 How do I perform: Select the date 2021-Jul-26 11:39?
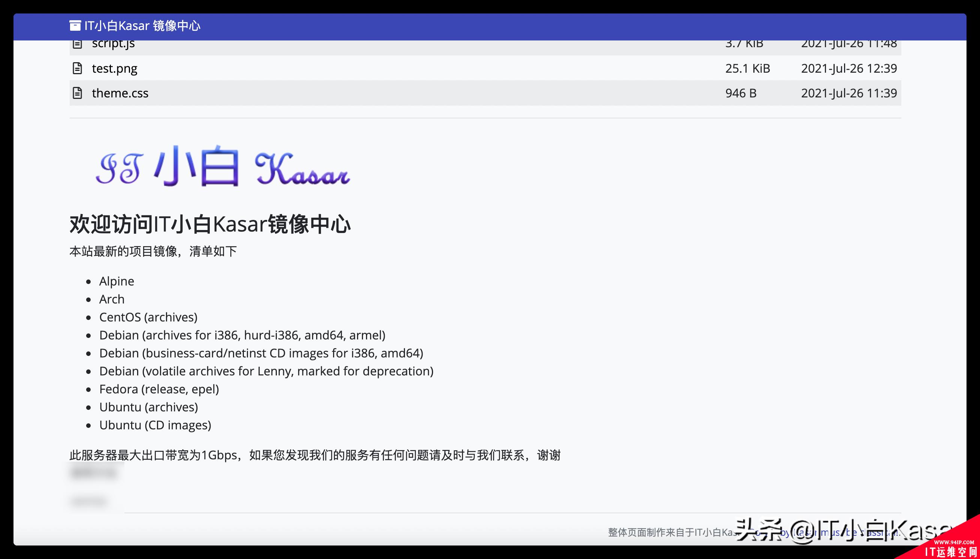[849, 93]
